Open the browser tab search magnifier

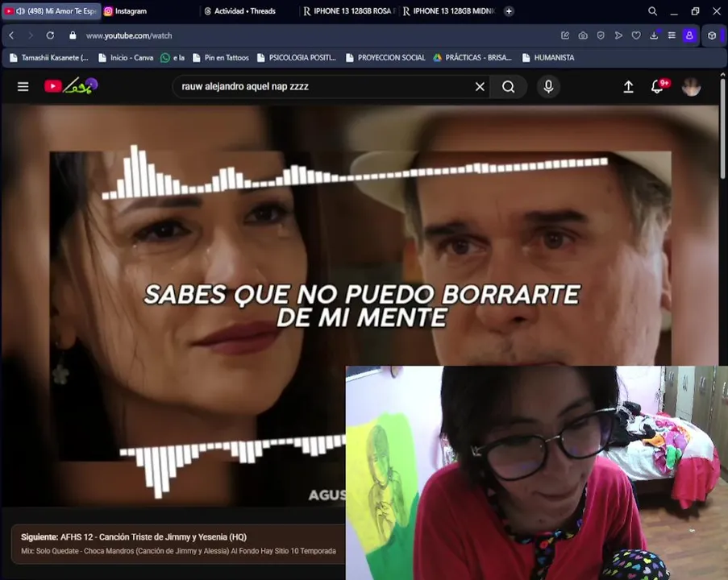coord(652,11)
